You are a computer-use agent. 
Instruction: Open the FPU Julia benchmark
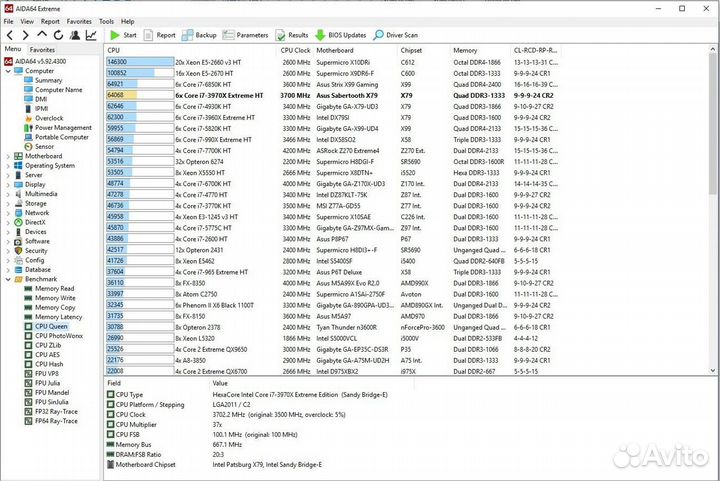click(x=47, y=383)
